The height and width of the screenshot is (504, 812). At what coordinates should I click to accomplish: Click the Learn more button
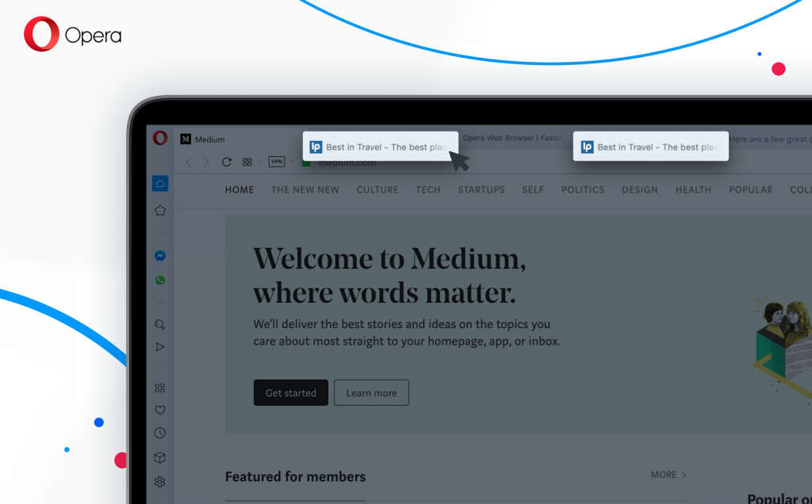[371, 393]
